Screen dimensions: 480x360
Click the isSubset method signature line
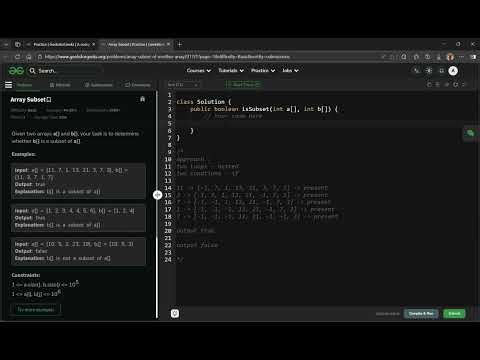(x=264, y=109)
